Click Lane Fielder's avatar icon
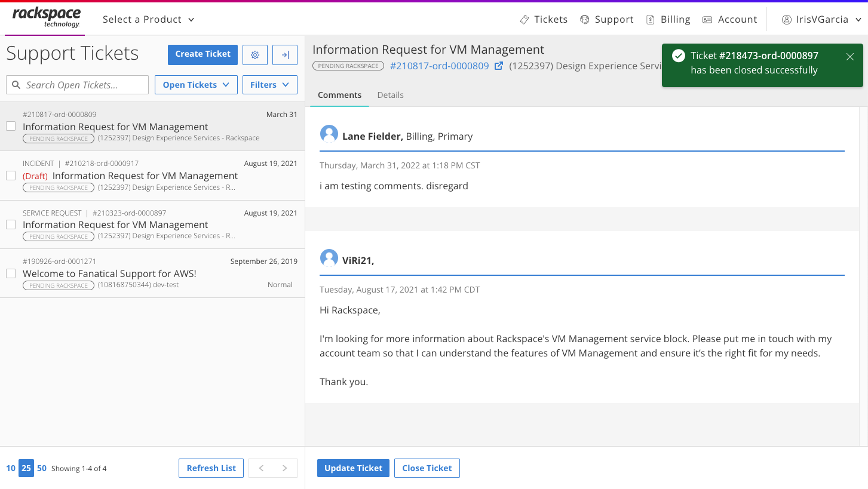This screenshot has width=868, height=489. click(329, 134)
